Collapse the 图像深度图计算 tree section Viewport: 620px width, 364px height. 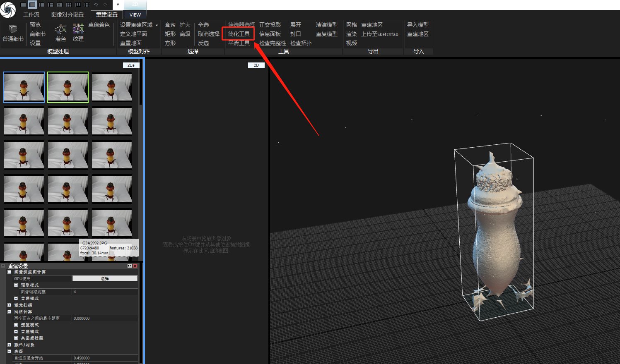(9, 272)
